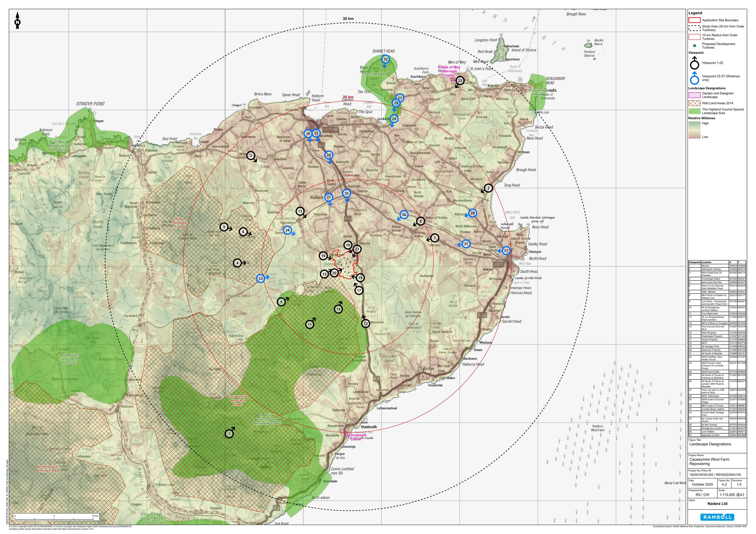Screen dimensions: 756x534
Task: Click blue viewpoint marker 33 on map
Action: 260,278
